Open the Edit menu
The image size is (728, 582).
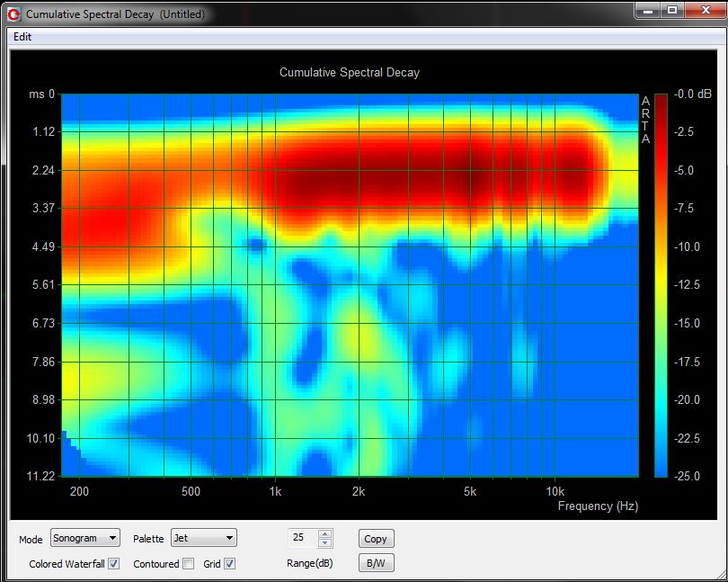(22, 37)
